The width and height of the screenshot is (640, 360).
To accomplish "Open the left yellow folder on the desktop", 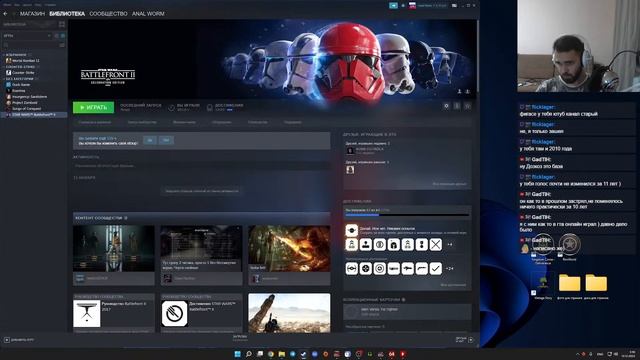I will pos(569,283).
